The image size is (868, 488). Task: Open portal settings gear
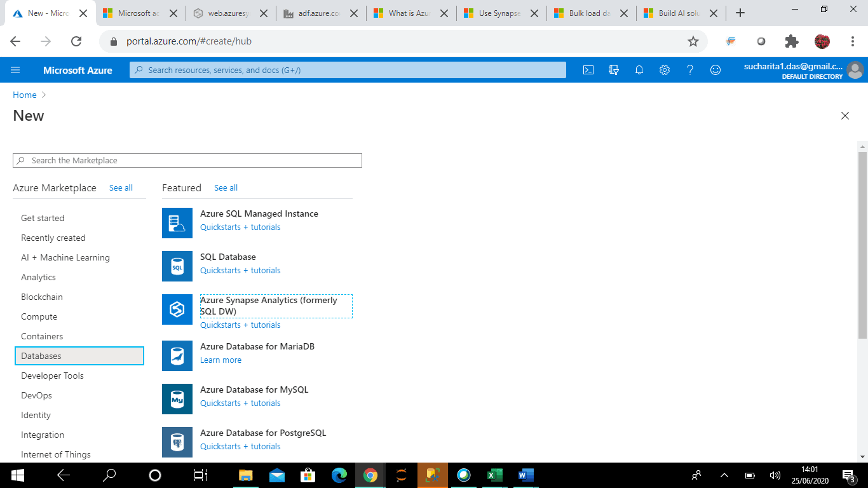665,70
